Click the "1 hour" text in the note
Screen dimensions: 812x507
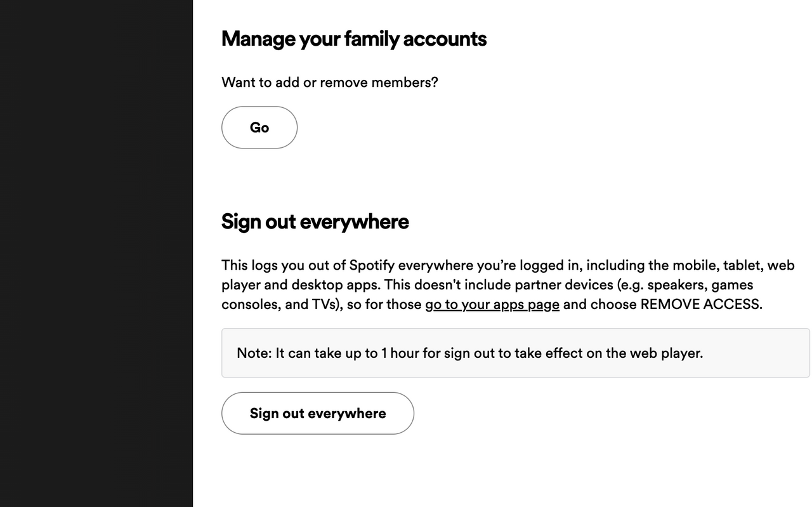tap(400, 353)
